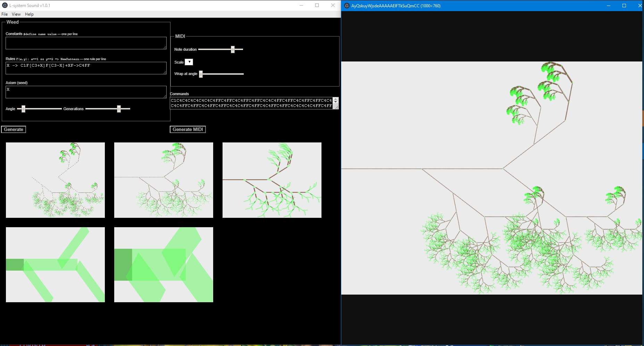Open the View menu
Viewport: 644px width, 346px height.
click(16, 14)
